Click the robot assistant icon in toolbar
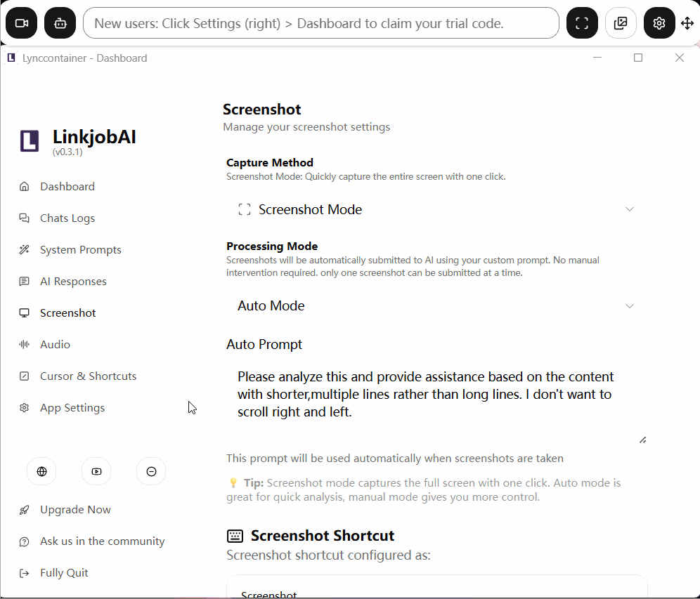The height and width of the screenshot is (599, 700). (60, 22)
